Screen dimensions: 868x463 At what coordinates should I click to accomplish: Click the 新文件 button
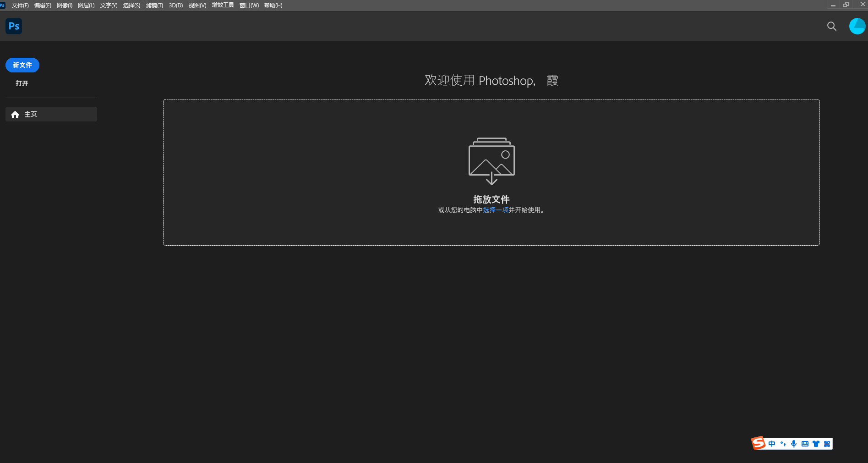click(22, 65)
